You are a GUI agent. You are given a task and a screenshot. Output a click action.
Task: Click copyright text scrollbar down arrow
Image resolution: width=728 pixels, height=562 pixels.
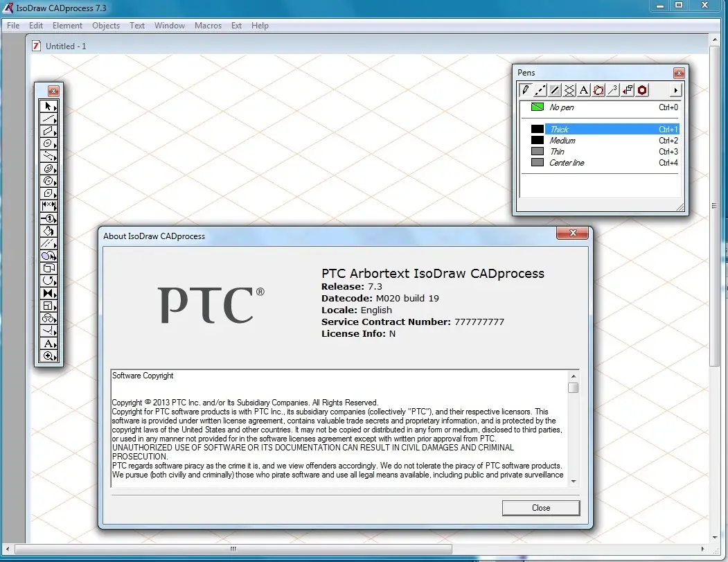click(x=574, y=481)
